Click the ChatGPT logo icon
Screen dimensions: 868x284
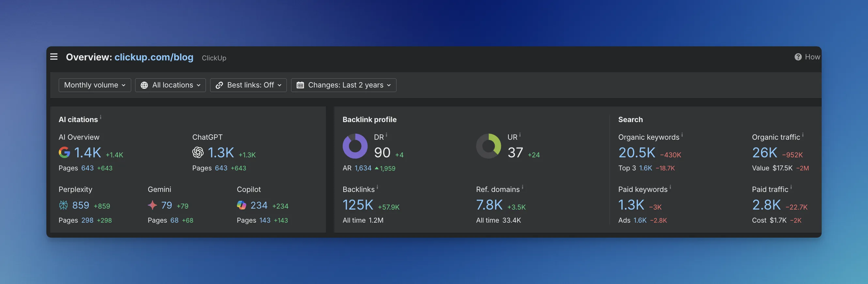coord(198,152)
